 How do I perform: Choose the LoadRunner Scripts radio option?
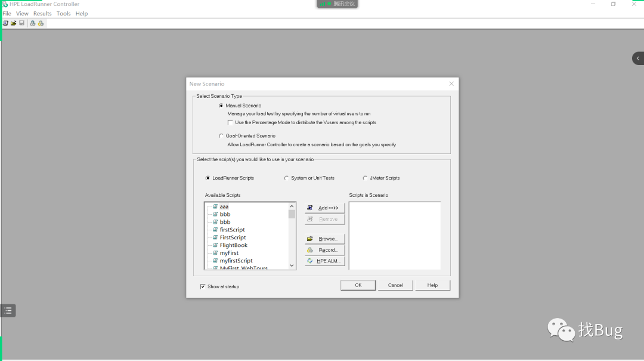tap(208, 178)
